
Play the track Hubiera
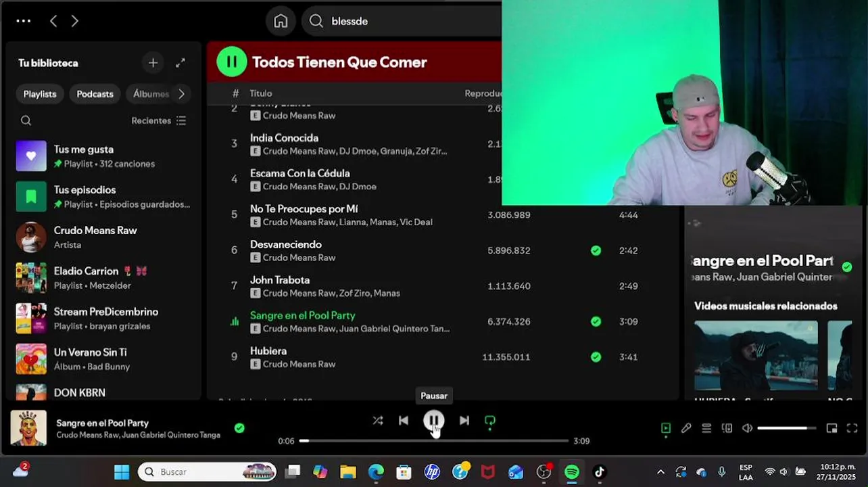tap(268, 351)
